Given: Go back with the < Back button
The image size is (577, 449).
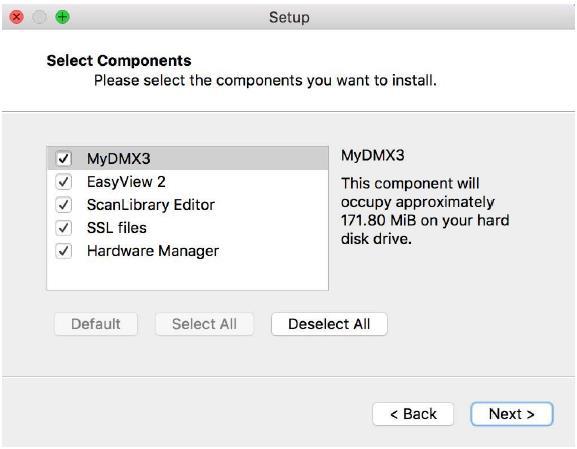Looking at the screenshot, I should 413,414.
